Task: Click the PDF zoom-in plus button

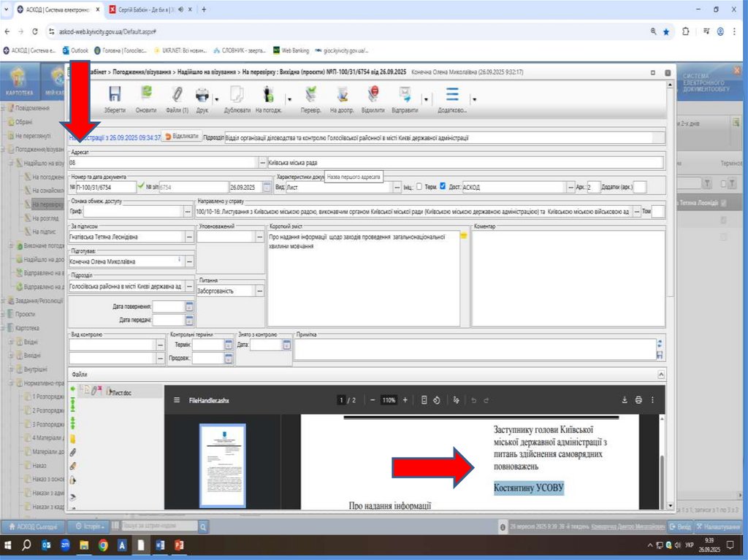Action: pos(405,400)
